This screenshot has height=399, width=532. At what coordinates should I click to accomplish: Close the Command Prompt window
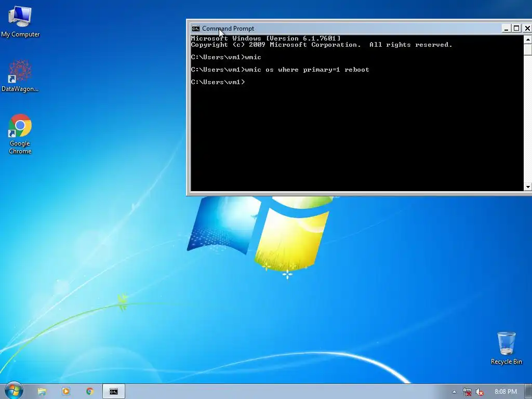[x=527, y=29]
